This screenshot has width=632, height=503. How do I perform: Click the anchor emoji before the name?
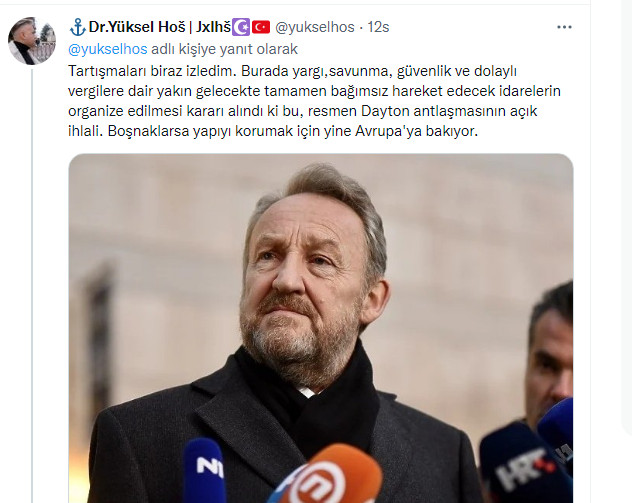(x=77, y=27)
